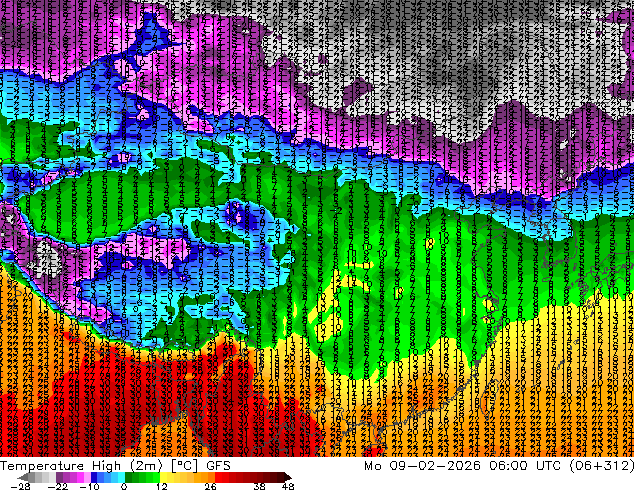Click the (06+312) forecast hour text

602,466
